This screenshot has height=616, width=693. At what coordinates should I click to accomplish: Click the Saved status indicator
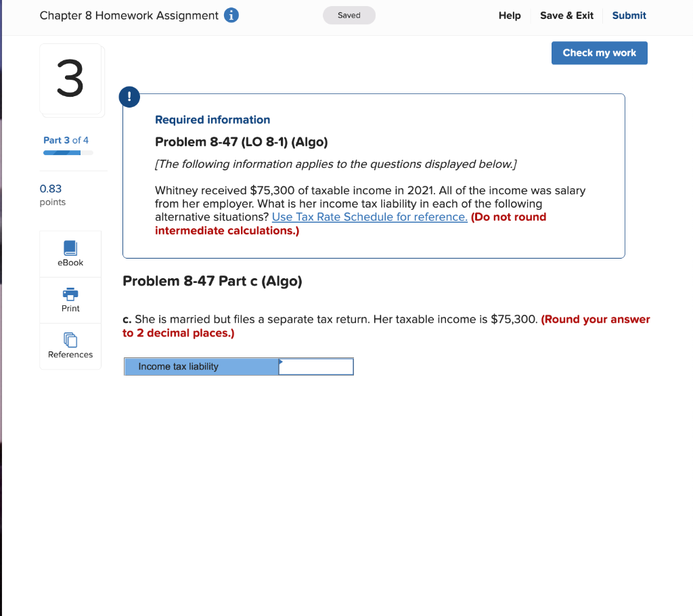click(x=349, y=16)
